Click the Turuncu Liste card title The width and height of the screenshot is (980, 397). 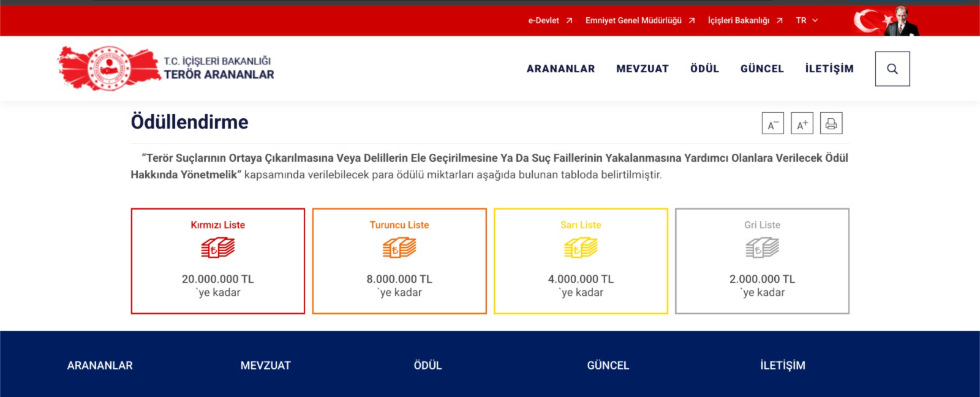(x=399, y=225)
